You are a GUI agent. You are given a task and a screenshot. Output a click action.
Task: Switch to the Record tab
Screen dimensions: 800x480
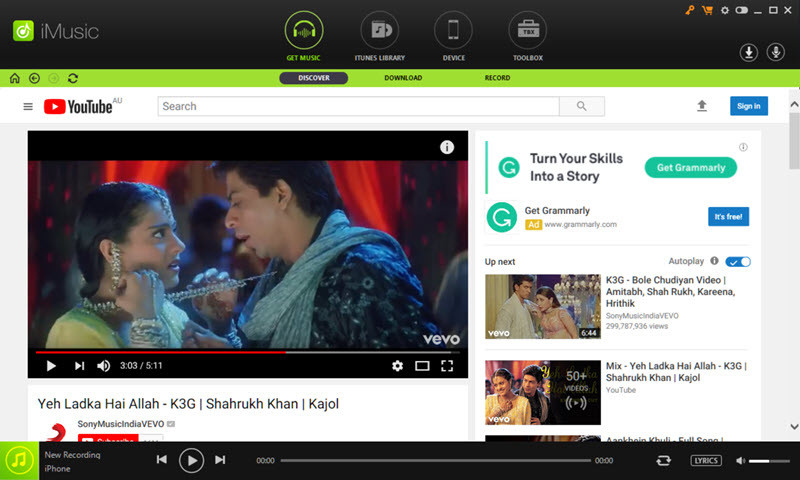(497, 78)
